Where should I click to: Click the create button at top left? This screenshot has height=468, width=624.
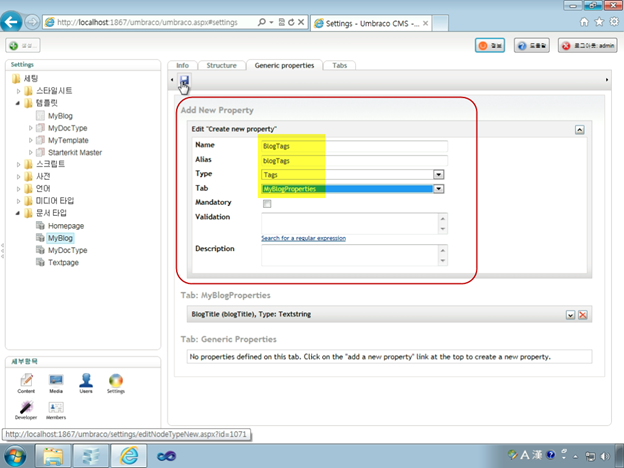coord(23,45)
